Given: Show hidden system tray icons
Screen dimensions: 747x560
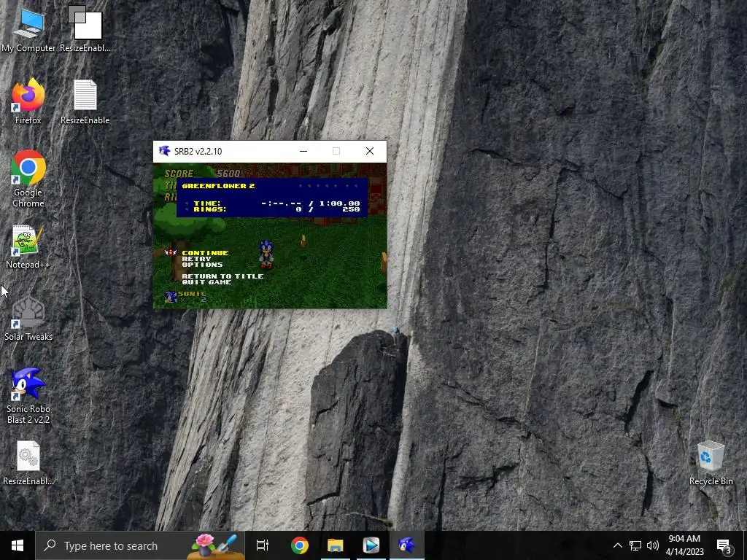Looking at the screenshot, I should [x=617, y=545].
